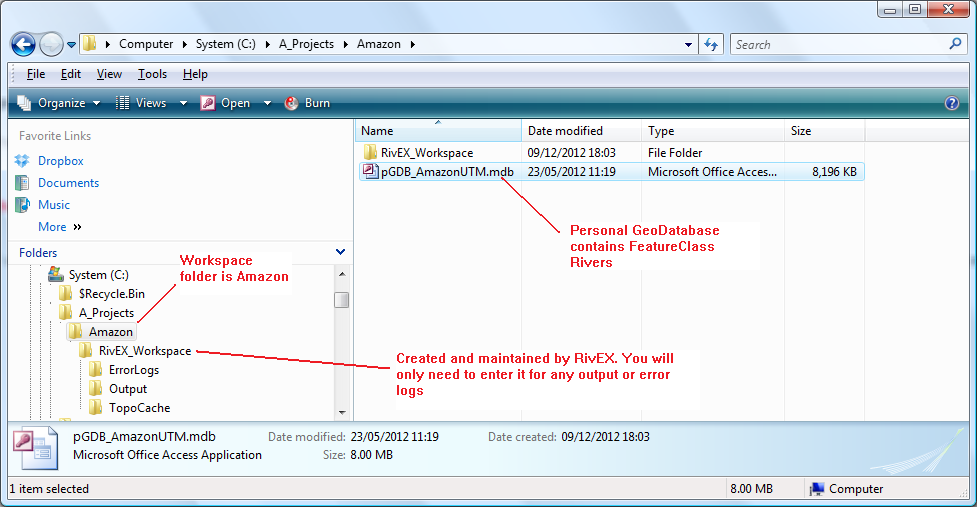This screenshot has height=507, width=977.
Task: Click the search magnifier icon
Action: coord(955,44)
